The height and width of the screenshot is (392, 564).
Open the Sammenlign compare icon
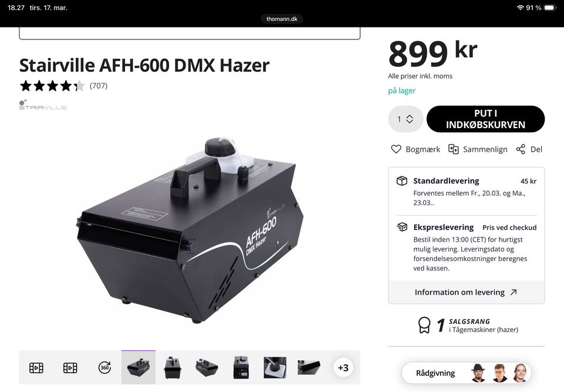coord(453,149)
